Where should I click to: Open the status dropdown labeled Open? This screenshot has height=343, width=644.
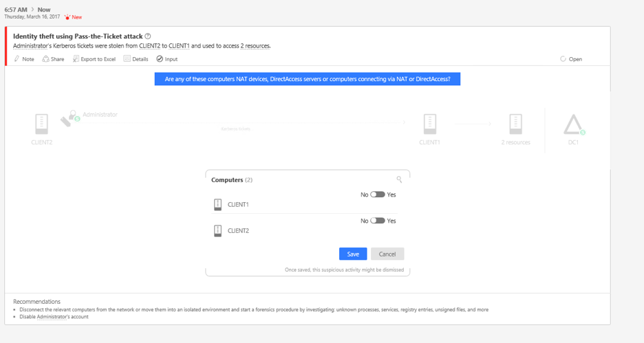tap(571, 58)
